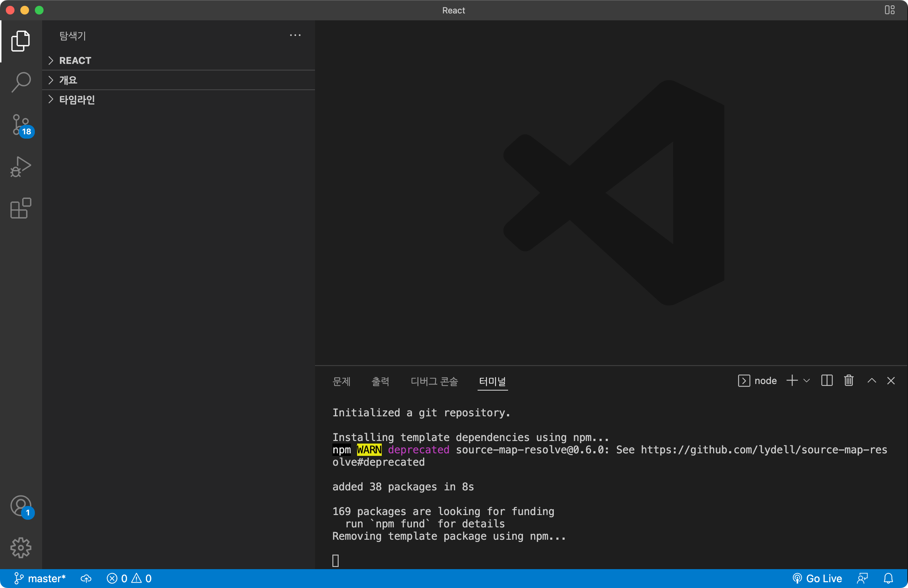Expand the 타임라인 timeline section
The width and height of the screenshot is (908, 588).
pyautogui.click(x=76, y=99)
